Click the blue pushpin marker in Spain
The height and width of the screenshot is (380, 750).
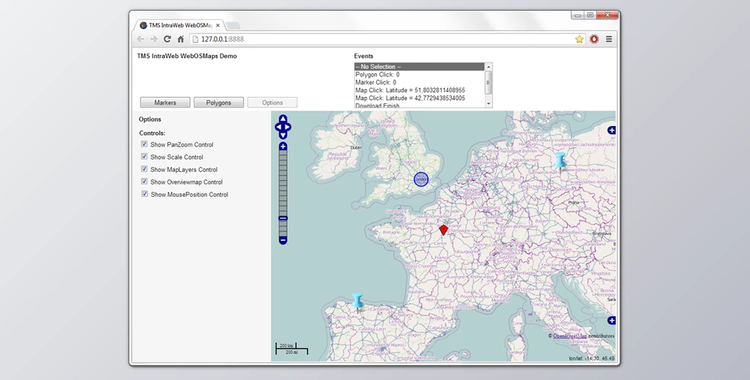coord(357,302)
